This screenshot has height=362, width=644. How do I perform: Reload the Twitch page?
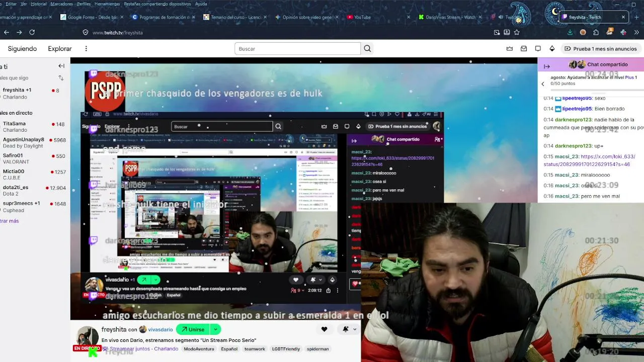(32, 32)
